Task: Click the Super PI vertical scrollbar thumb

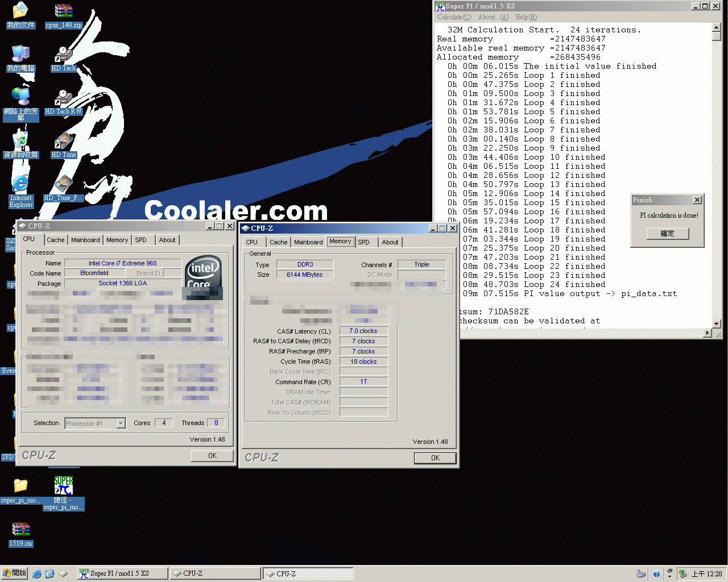Action: (x=716, y=36)
